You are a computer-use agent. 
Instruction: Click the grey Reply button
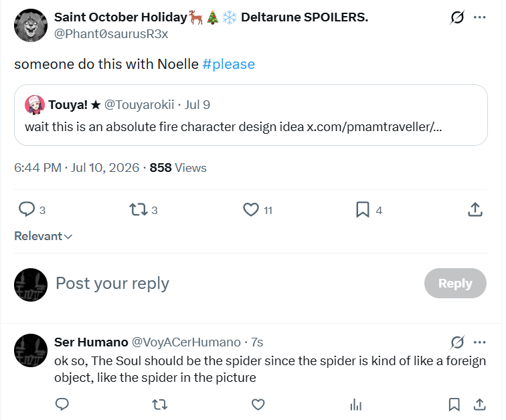[x=455, y=284]
